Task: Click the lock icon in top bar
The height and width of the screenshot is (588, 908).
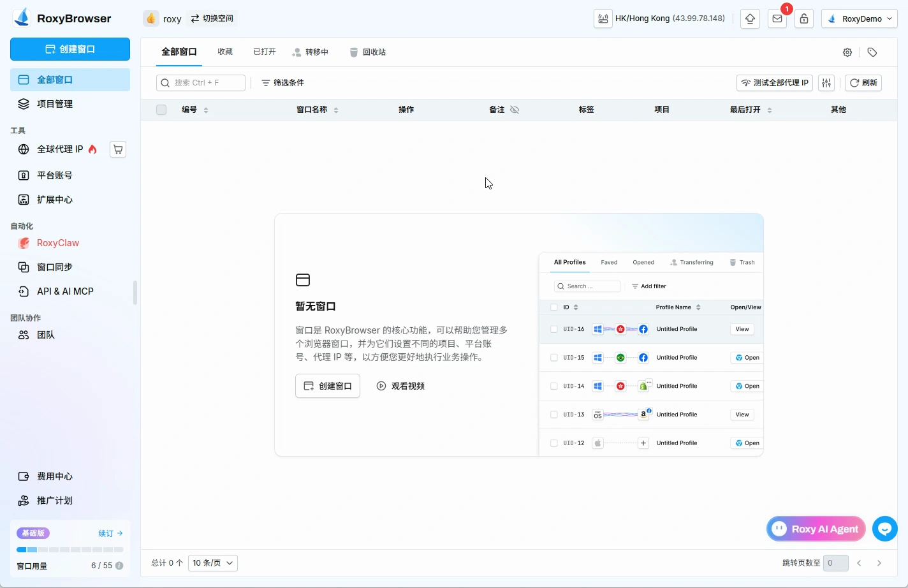Action: click(804, 18)
